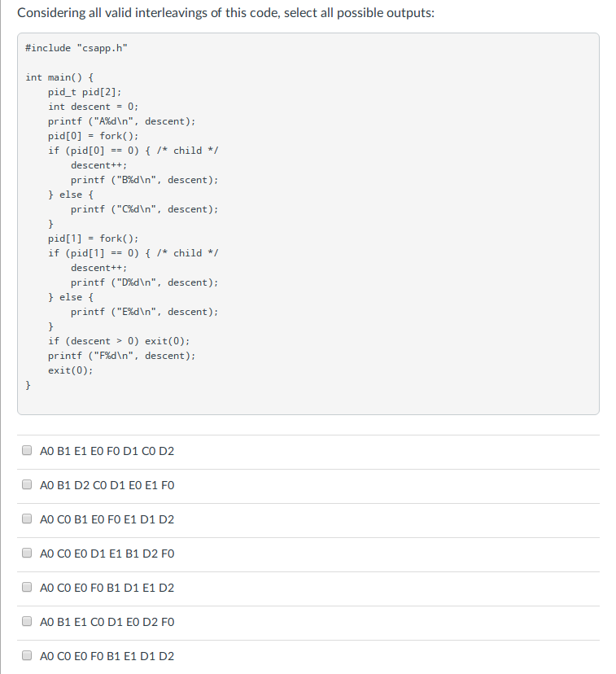Mark answer A0 B1 E1 C0 D1 E0 D2 F0

click(x=27, y=621)
